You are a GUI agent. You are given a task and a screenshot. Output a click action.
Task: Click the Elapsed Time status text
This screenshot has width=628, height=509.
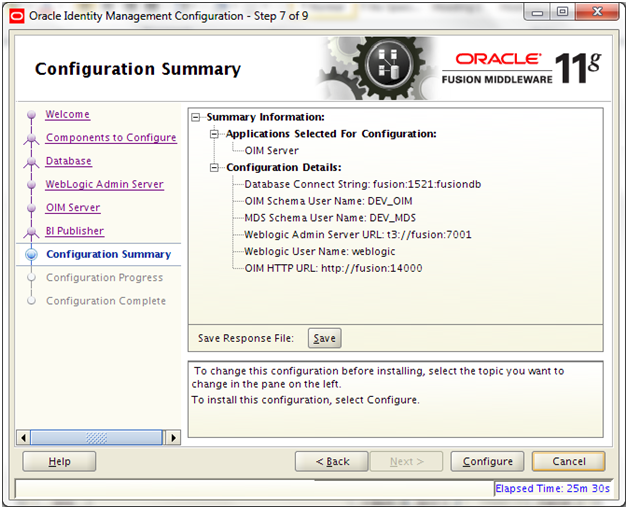pyautogui.click(x=553, y=489)
